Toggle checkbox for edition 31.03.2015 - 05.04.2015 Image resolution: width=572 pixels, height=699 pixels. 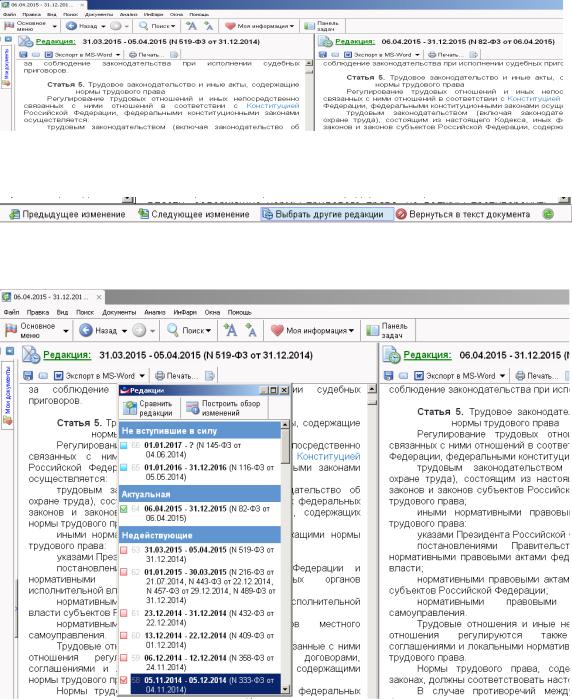(x=123, y=550)
